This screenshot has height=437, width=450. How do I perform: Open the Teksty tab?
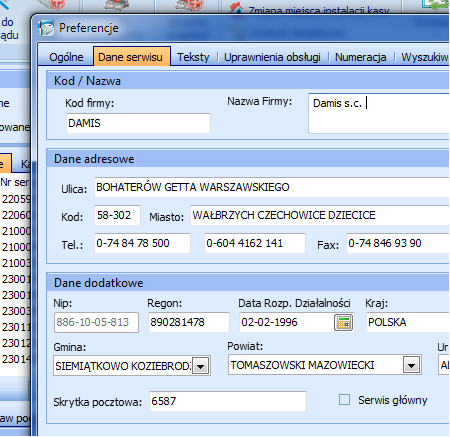(x=193, y=57)
